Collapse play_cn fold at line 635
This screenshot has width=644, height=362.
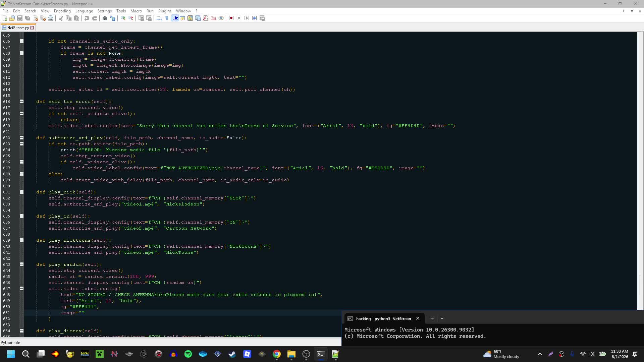(x=21, y=216)
